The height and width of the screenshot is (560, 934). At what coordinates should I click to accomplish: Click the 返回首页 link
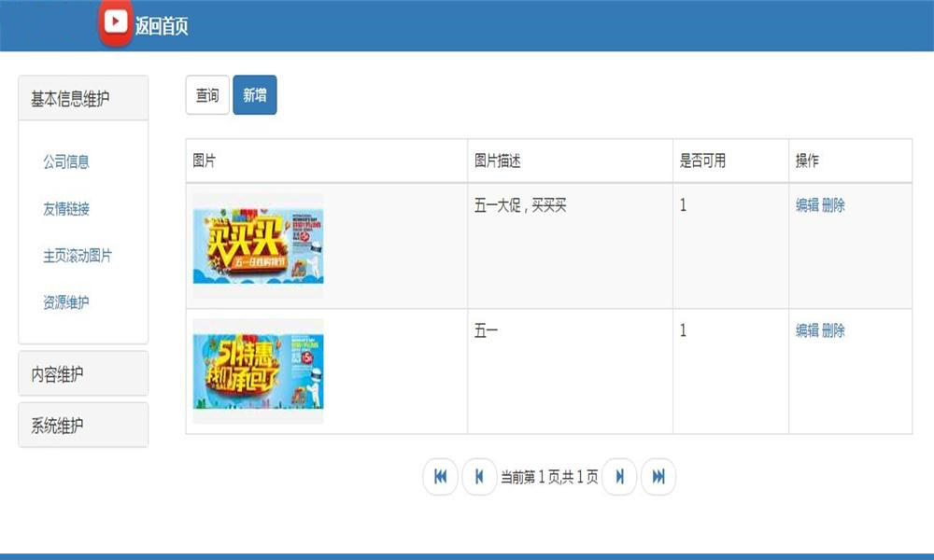162,26
